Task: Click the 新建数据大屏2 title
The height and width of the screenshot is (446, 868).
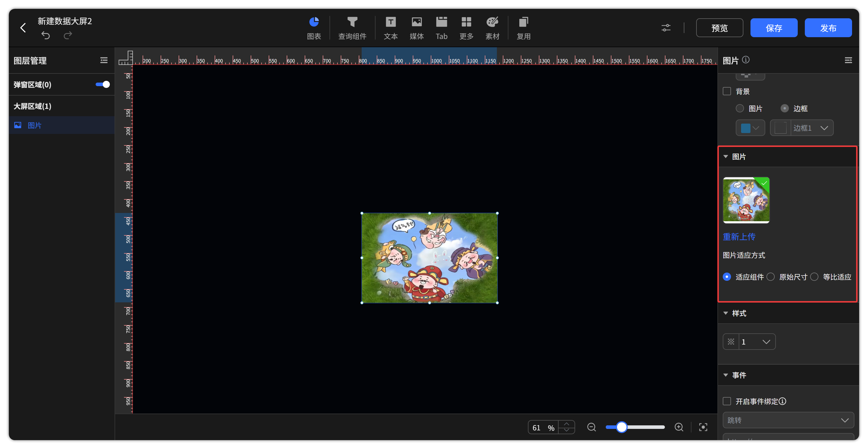Action: 65,21
